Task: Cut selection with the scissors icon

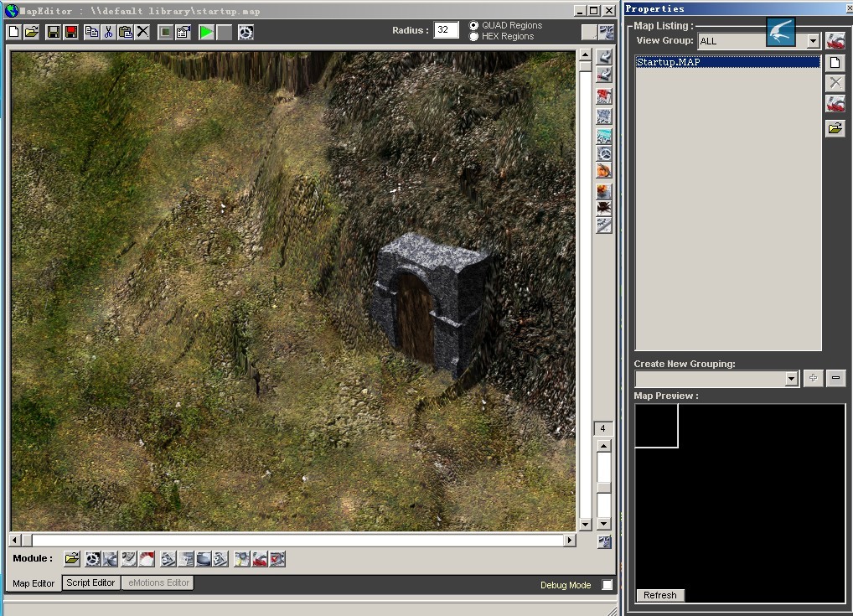Action: coord(109,32)
